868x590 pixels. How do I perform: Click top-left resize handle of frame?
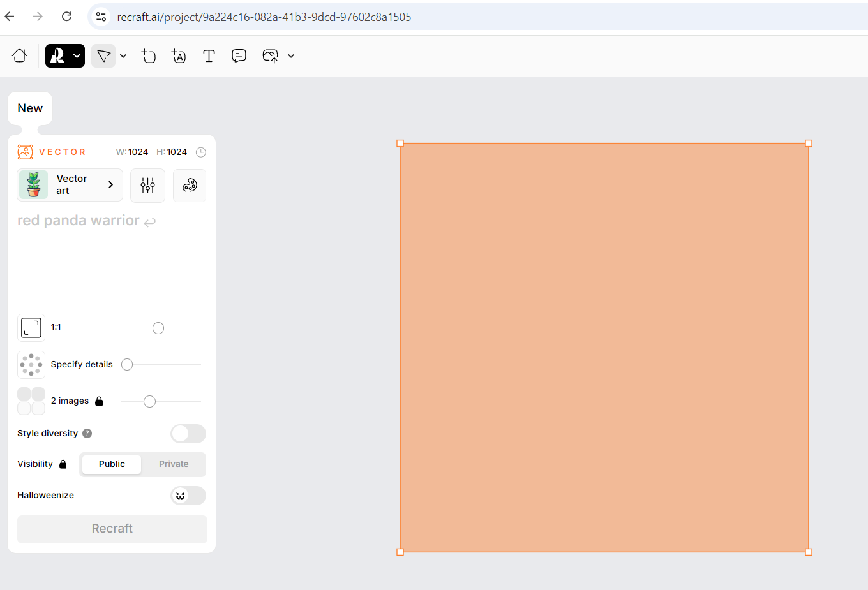400,144
